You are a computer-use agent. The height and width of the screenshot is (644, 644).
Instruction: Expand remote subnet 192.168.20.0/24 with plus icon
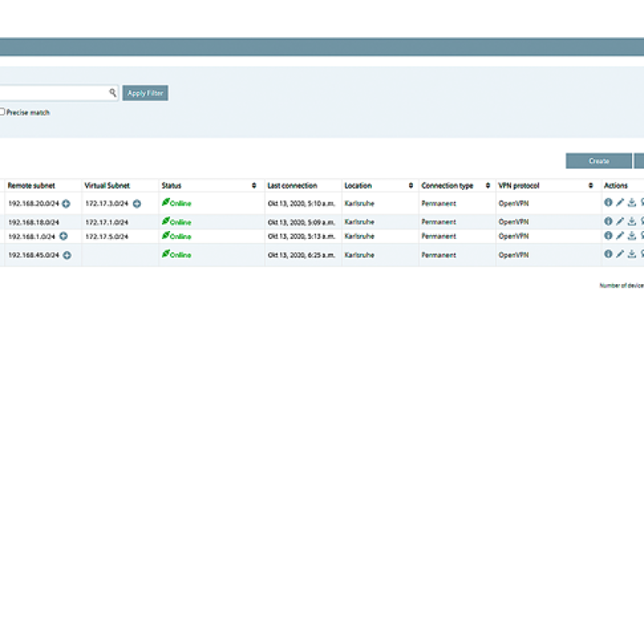point(66,204)
